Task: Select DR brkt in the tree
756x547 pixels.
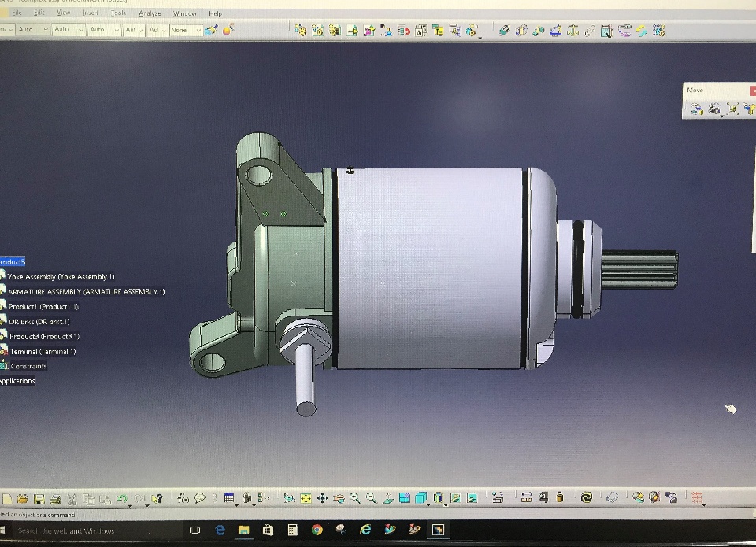Action: coord(39,321)
